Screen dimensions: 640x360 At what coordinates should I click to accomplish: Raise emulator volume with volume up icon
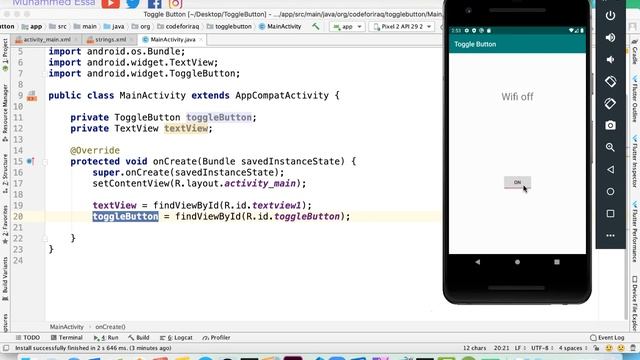click(x=610, y=38)
